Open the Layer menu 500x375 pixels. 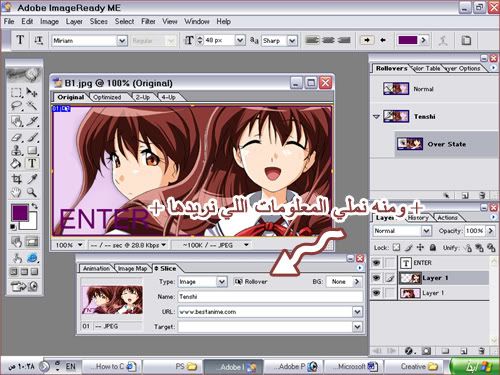[x=74, y=21]
